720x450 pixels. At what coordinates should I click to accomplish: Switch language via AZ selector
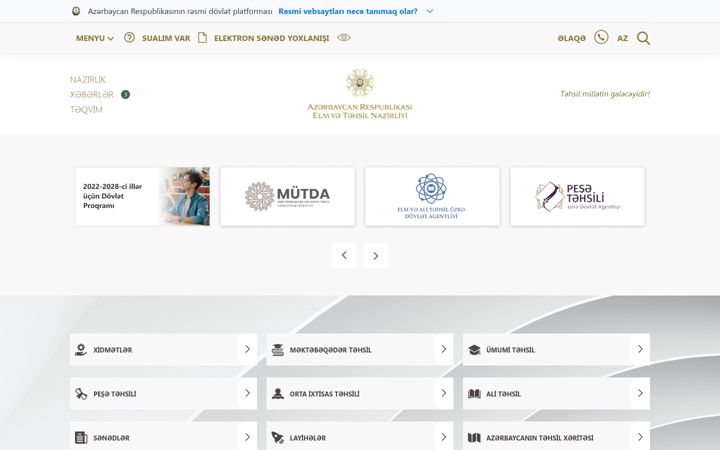(x=623, y=38)
